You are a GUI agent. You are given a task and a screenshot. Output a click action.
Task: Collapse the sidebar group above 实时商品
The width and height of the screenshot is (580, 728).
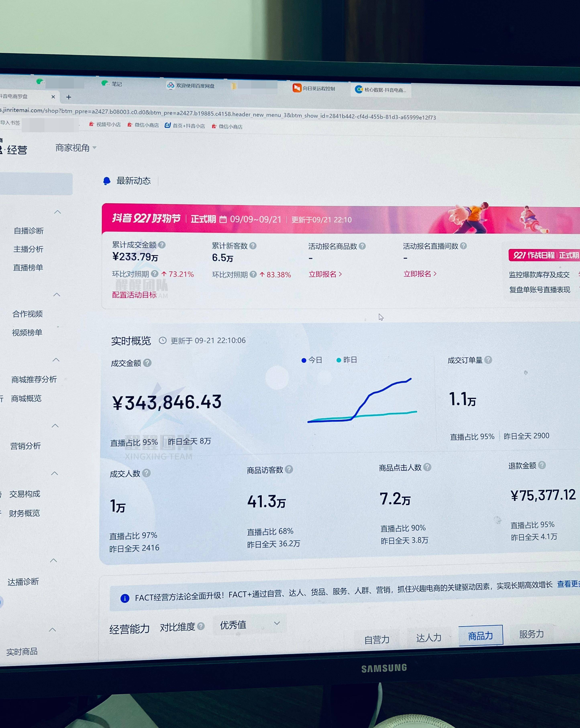(52, 630)
